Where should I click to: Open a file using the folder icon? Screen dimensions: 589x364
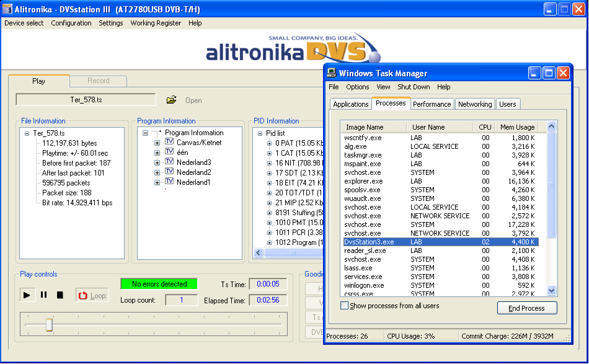coord(171,100)
